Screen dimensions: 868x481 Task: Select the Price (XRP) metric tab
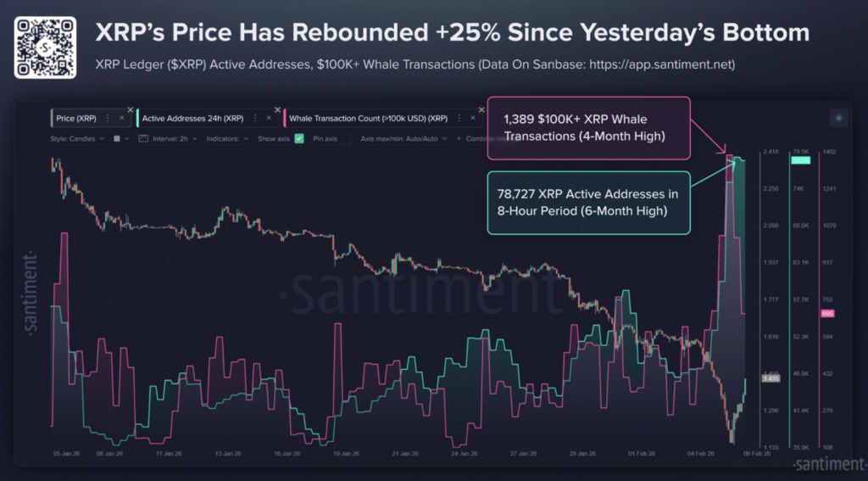76,118
